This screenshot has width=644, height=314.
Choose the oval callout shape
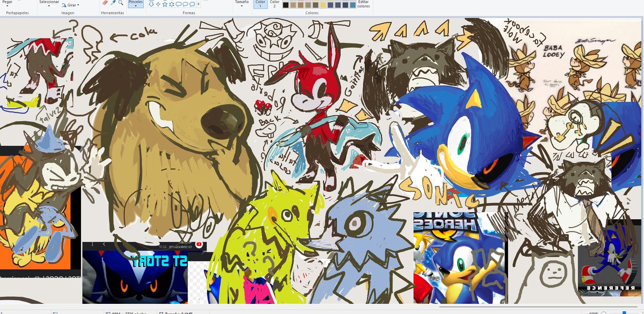pos(185,4)
